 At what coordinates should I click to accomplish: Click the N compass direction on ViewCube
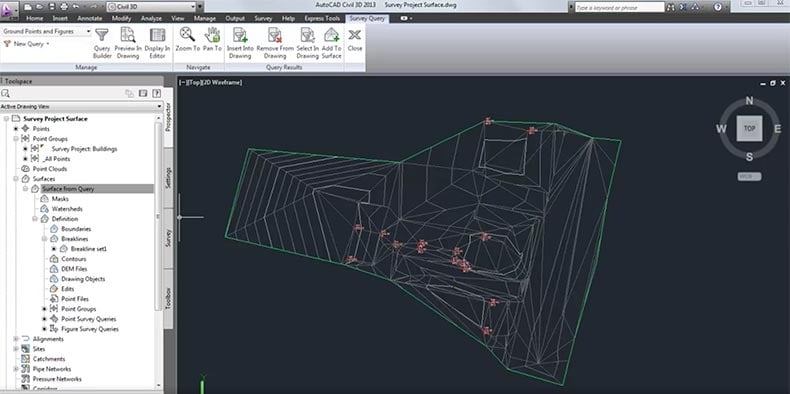coord(749,101)
